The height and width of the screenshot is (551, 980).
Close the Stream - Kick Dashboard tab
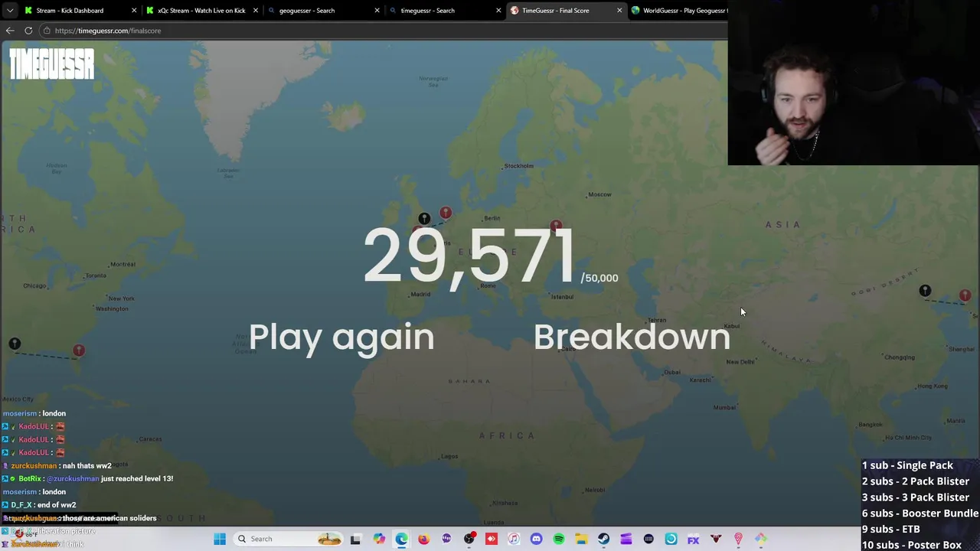(x=134, y=11)
